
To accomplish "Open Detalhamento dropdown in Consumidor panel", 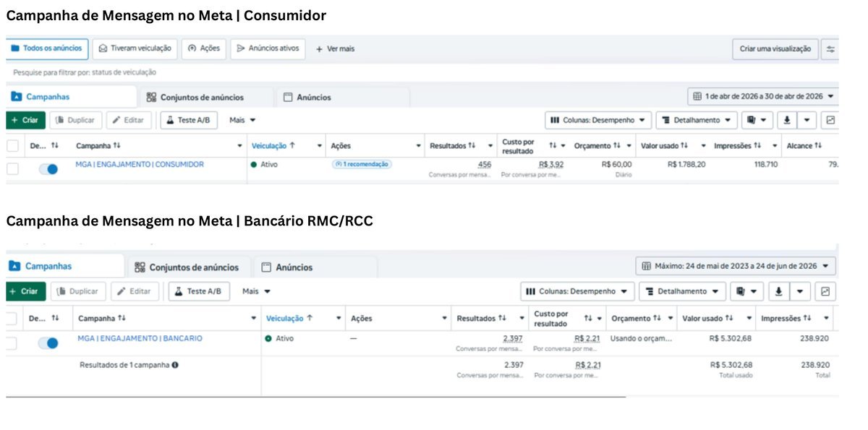I will click(697, 120).
